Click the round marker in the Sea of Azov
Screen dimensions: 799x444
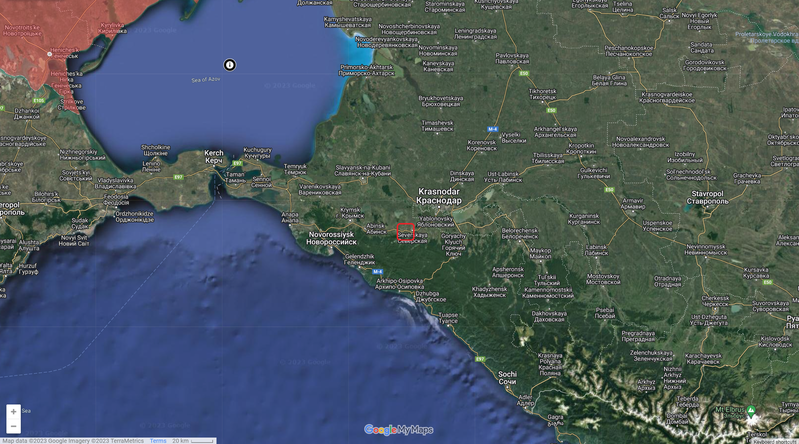(230, 65)
